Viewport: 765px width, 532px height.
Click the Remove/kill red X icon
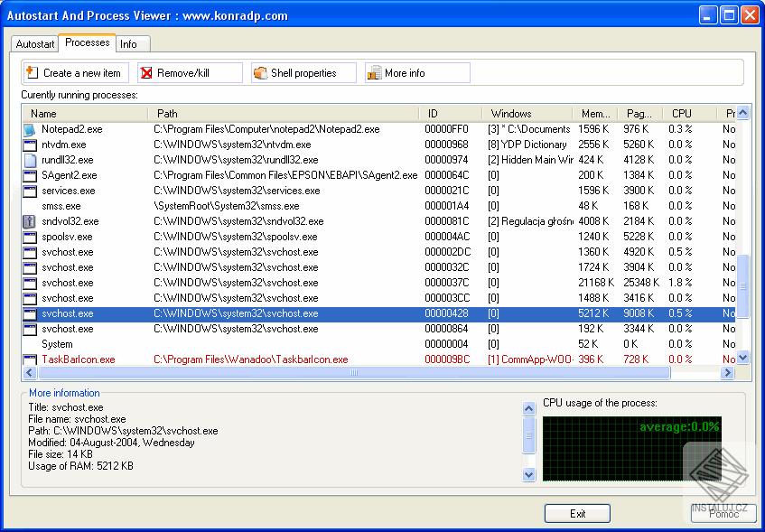(145, 72)
